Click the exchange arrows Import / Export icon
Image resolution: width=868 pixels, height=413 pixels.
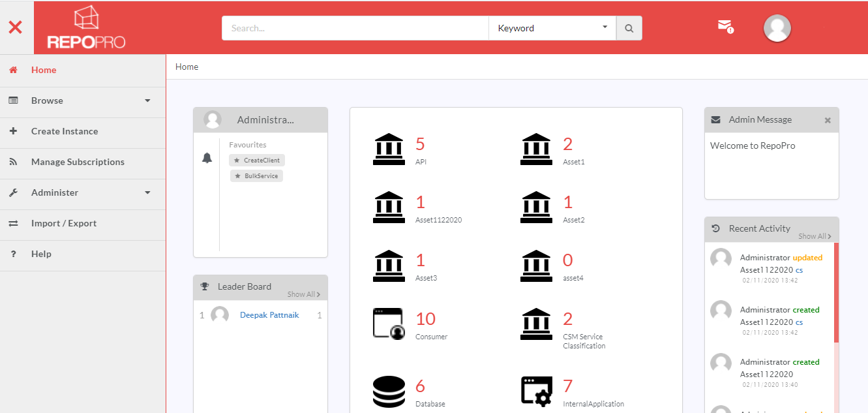pos(13,223)
